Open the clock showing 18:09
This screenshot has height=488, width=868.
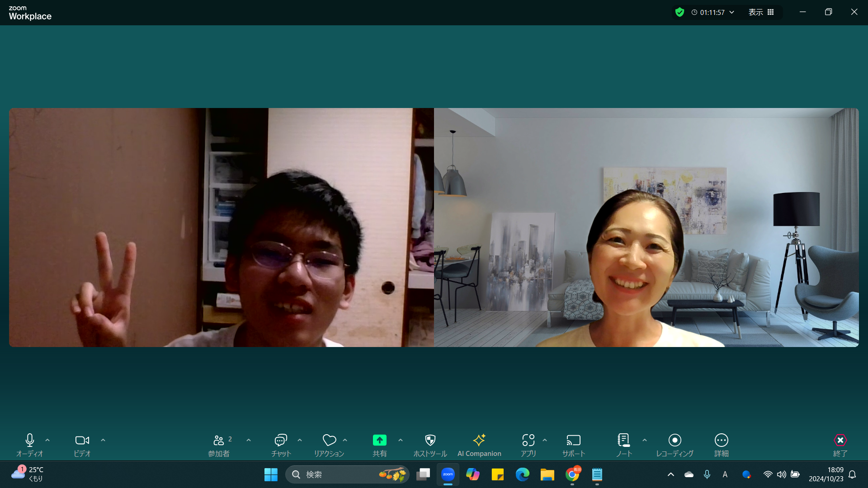coord(826,474)
